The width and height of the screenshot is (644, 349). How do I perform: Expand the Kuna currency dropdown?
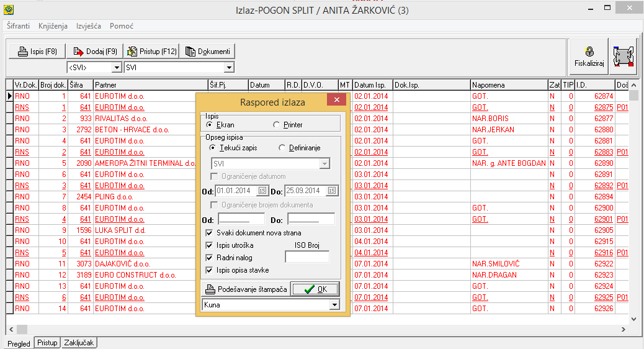click(335, 305)
